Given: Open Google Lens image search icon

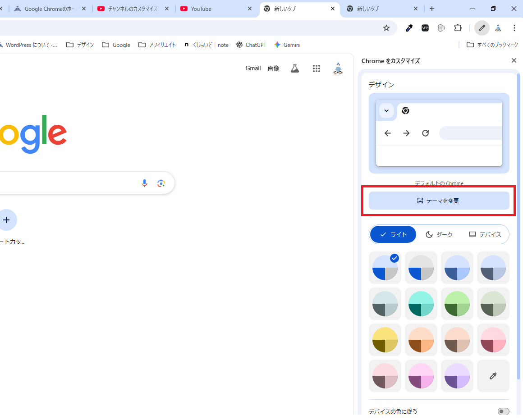Looking at the screenshot, I should tap(161, 183).
